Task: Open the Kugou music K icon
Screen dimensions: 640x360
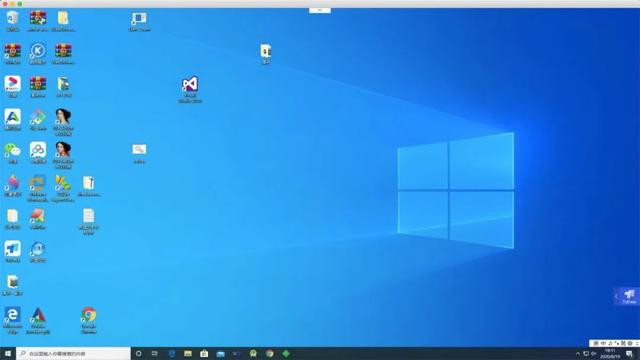Action: click(x=38, y=54)
